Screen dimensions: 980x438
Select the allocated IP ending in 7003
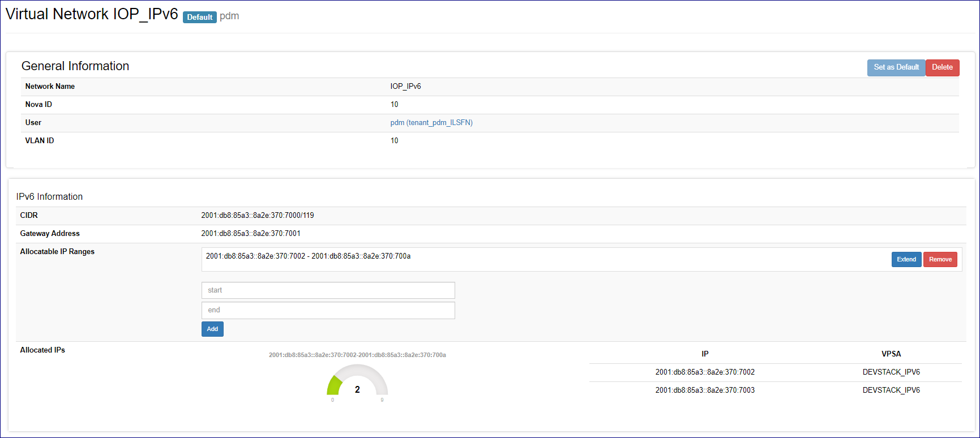[x=705, y=390]
